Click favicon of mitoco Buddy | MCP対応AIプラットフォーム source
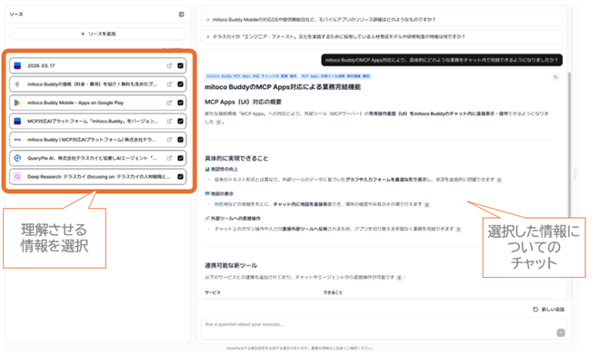 [x=17, y=140]
